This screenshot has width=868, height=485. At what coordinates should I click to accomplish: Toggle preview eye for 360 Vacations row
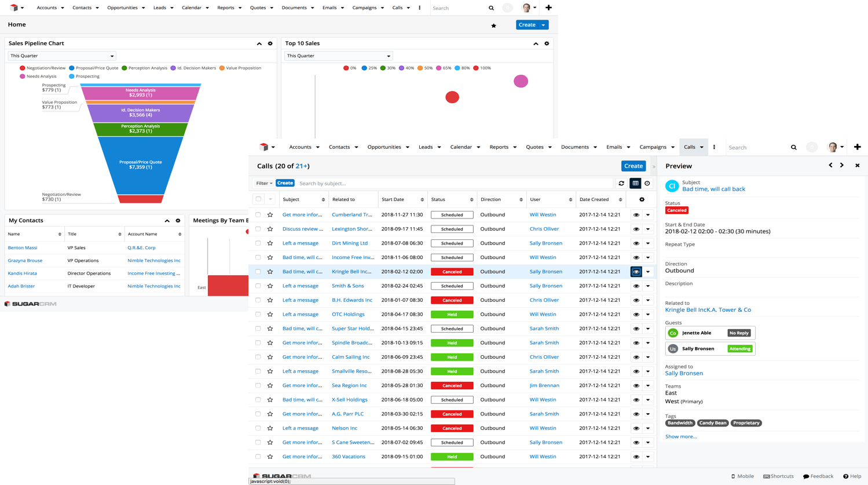point(636,457)
